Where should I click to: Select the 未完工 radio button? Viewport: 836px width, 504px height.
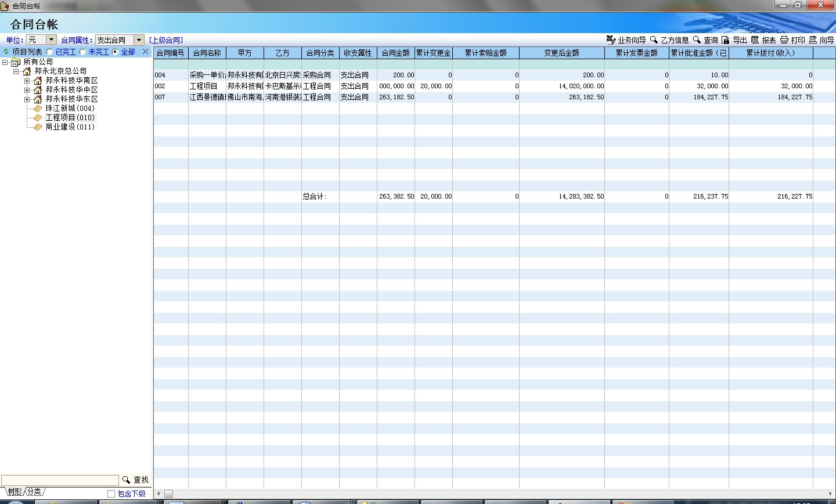[82, 52]
